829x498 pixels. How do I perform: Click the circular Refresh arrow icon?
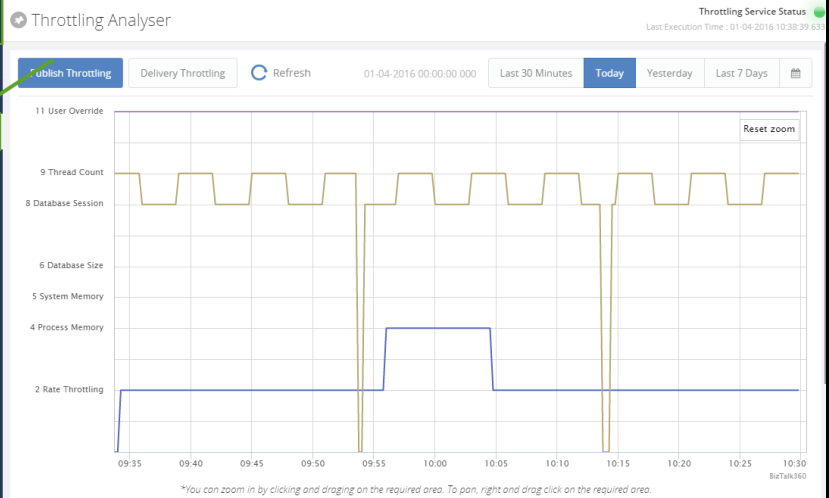(x=259, y=73)
